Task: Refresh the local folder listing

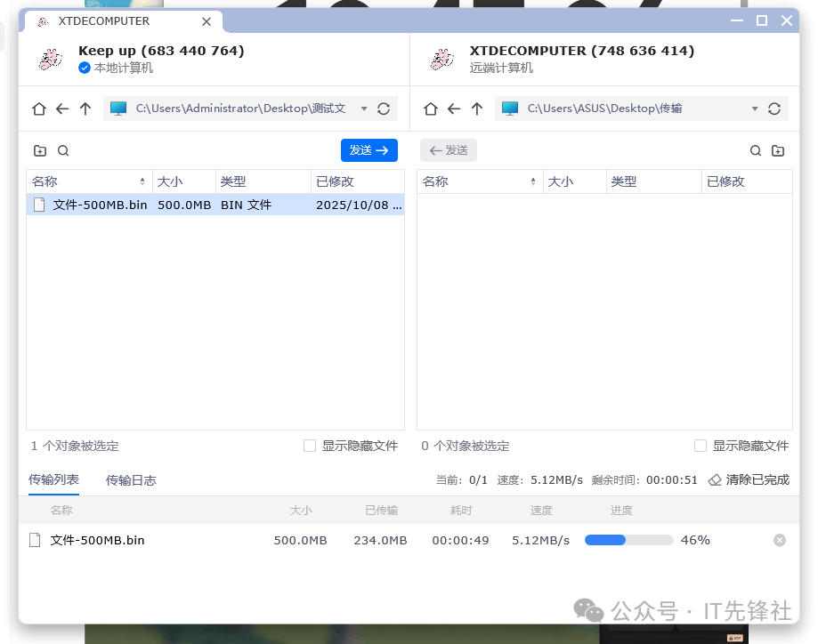Action: [x=384, y=109]
